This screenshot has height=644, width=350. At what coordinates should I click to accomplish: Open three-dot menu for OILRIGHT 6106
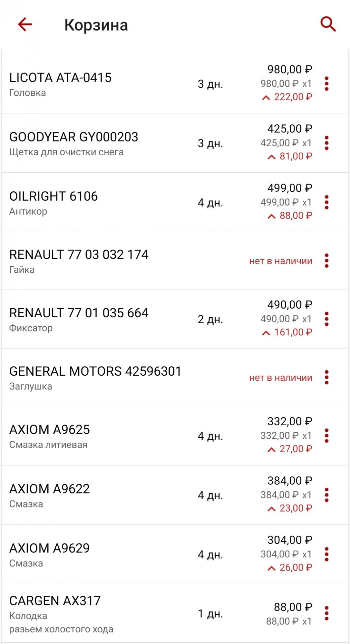click(x=327, y=202)
